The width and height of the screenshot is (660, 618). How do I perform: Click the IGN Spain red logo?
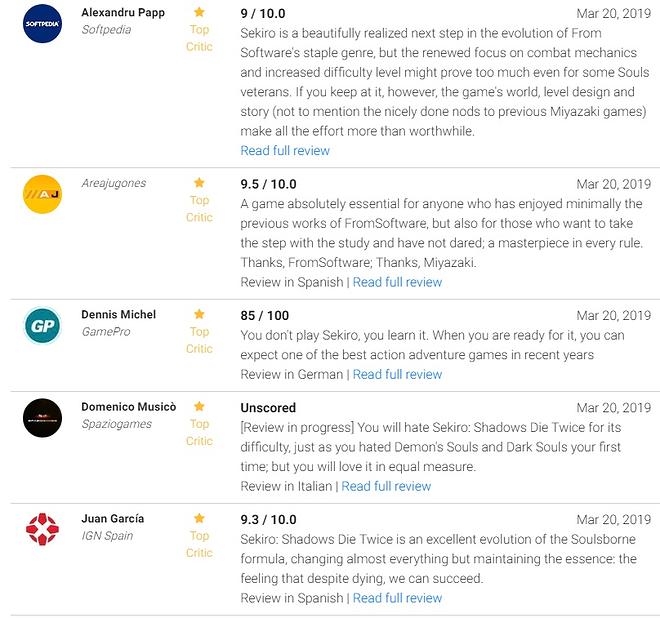[x=42, y=529]
